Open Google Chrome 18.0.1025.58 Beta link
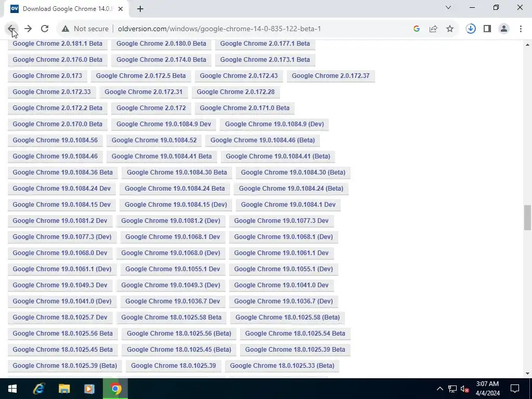 tap(171, 317)
